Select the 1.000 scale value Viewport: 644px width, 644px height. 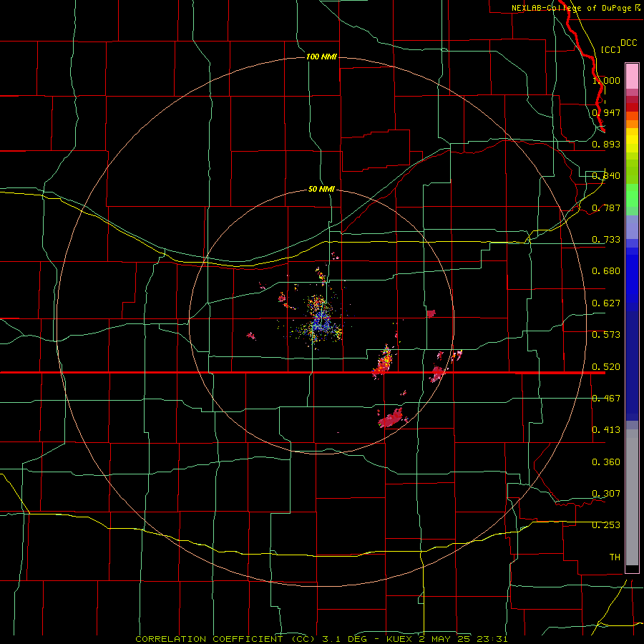tap(606, 80)
